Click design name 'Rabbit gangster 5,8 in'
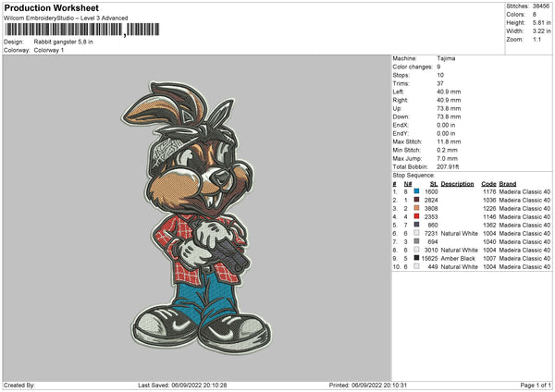This screenshot has width=555, height=392. [63, 42]
